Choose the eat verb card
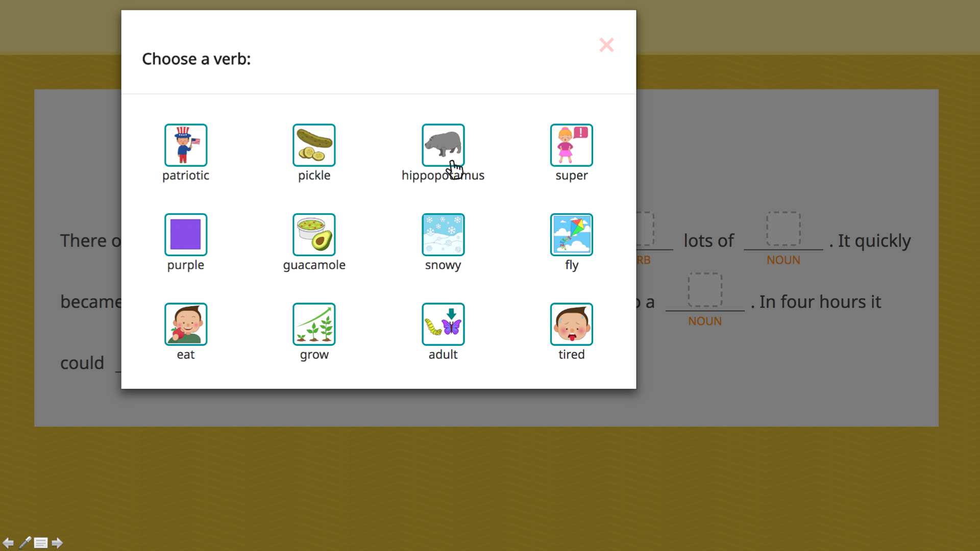 (185, 324)
